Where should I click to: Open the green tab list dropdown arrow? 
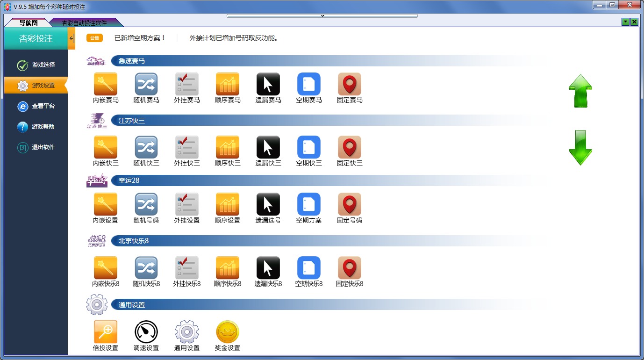coord(625,22)
